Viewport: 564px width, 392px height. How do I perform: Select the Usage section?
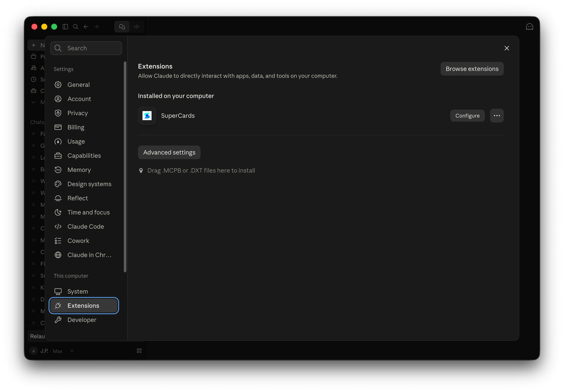tap(84, 141)
